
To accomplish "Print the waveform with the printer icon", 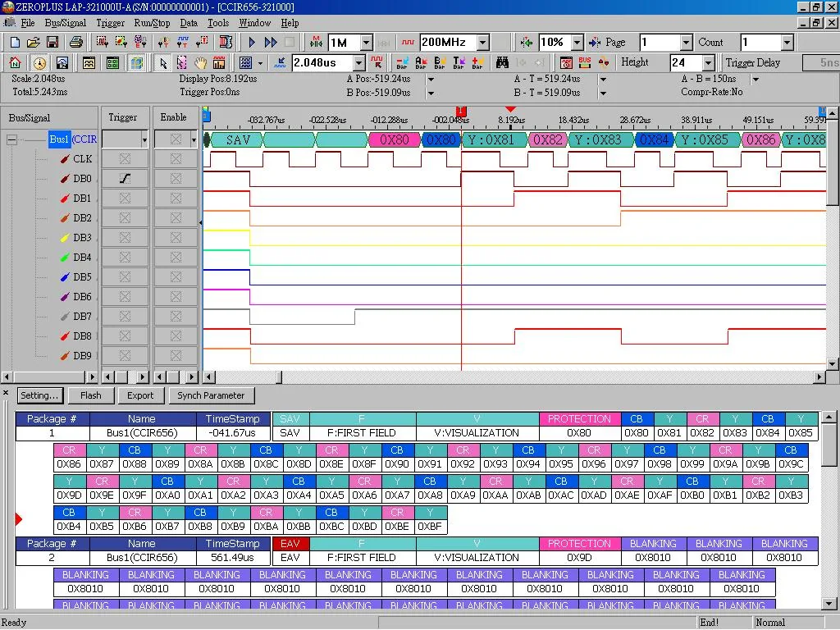I will click(x=76, y=43).
